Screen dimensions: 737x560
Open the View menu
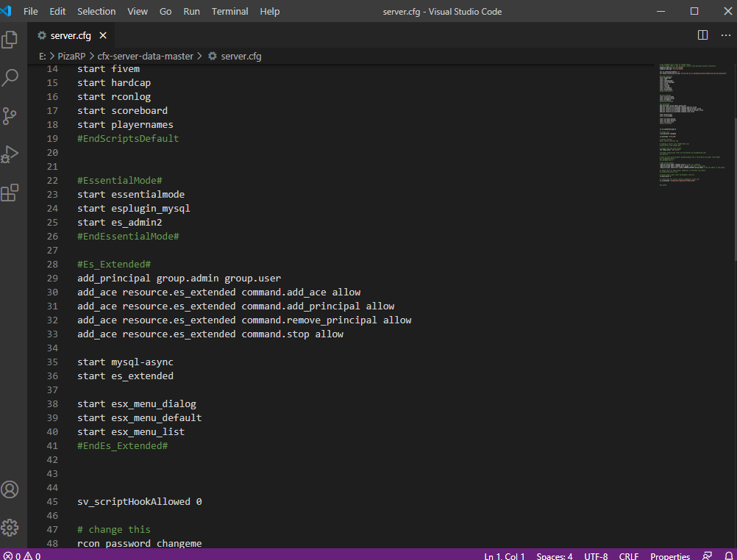pyautogui.click(x=138, y=11)
